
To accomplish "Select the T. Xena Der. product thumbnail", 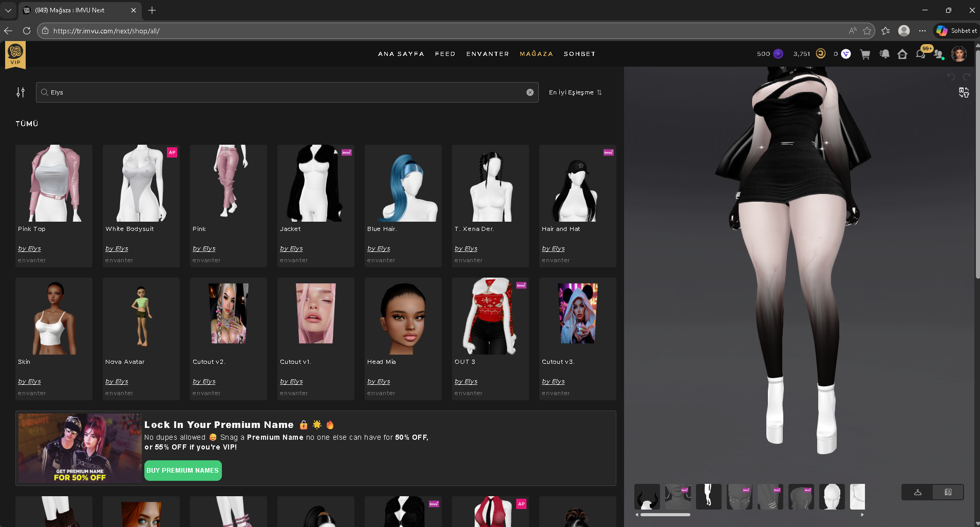I will (x=491, y=183).
